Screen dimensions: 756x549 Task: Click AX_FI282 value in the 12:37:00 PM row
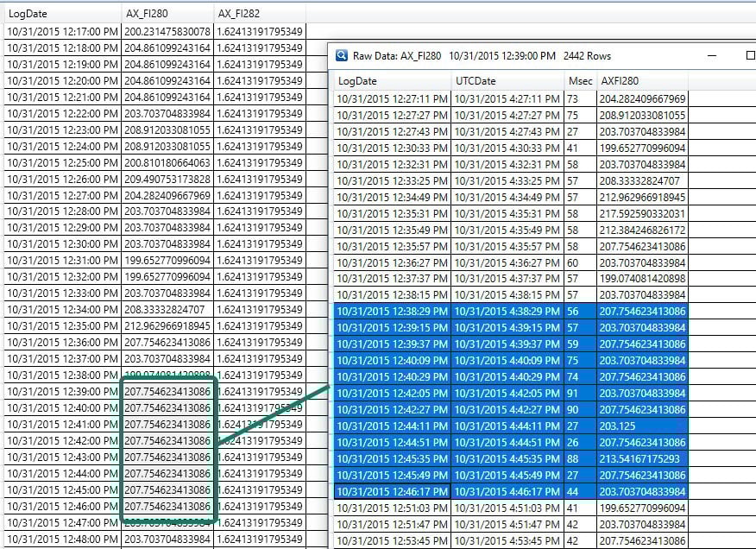(x=260, y=359)
